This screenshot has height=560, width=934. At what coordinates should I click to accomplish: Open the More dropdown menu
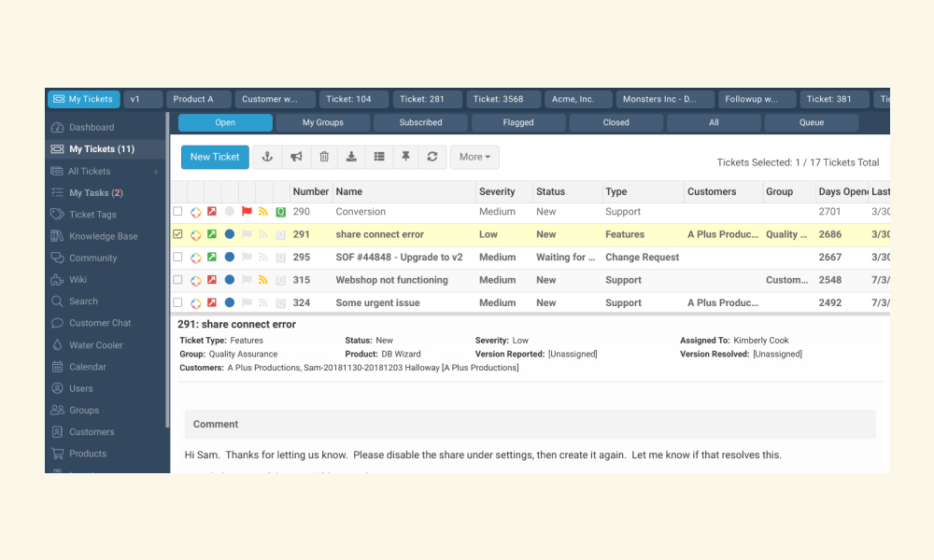coord(474,157)
